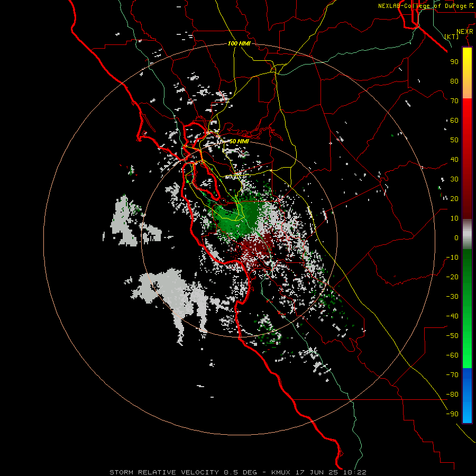Select the 10 value on velocity scale
This screenshot has width=476, height=476.
pos(454,218)
